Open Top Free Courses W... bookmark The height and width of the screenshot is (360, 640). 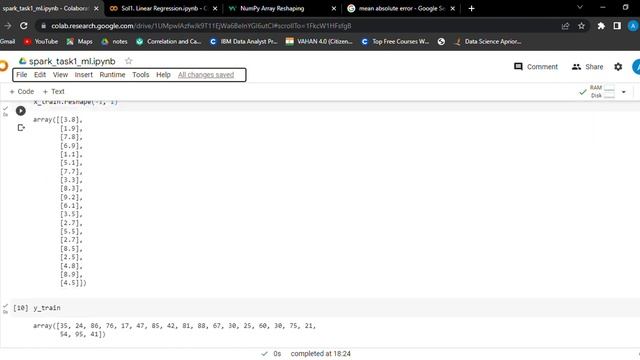coord(395,41)
